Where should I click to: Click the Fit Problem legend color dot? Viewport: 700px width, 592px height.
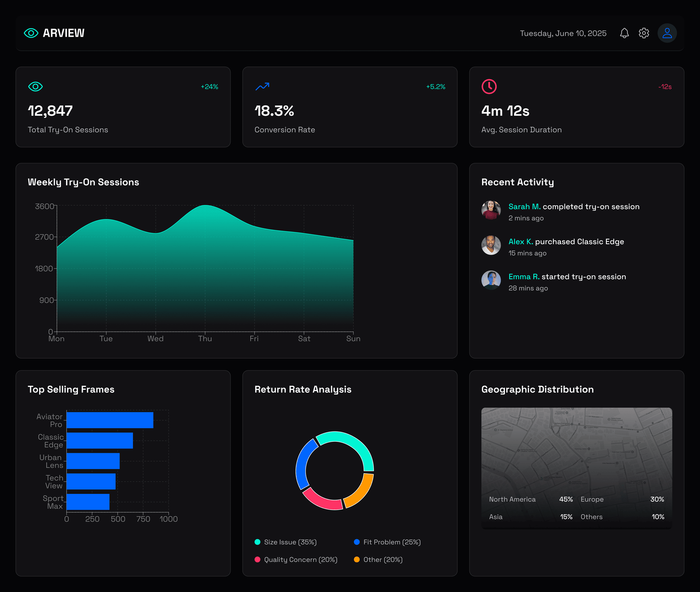[357, 542]
